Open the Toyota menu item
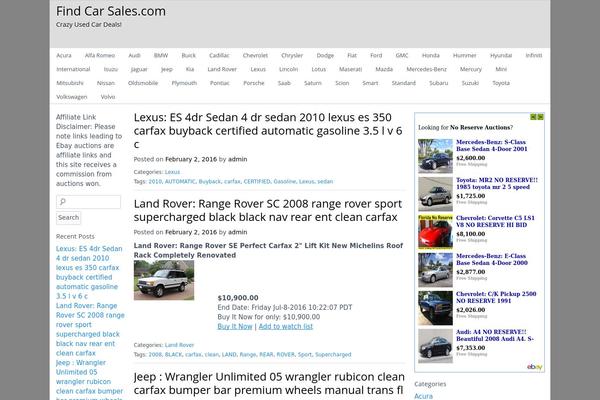 501,83
